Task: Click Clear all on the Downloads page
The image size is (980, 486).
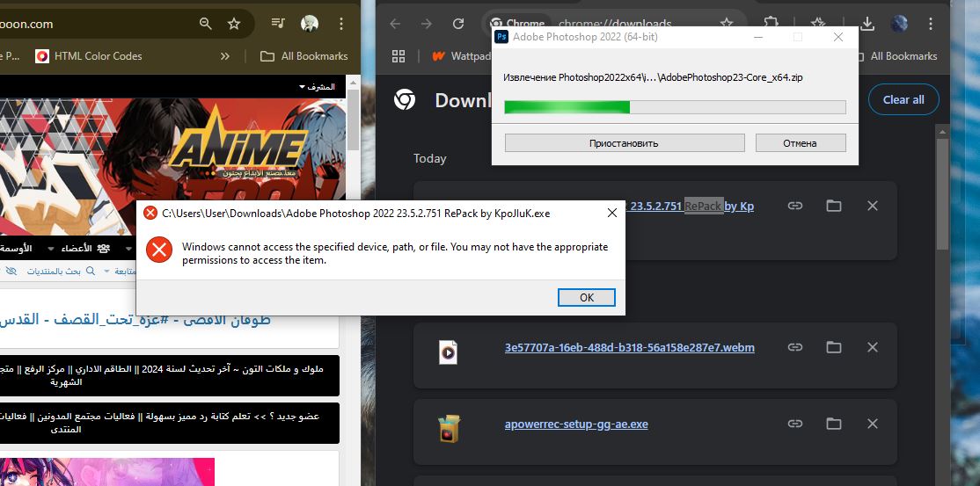Action: tap(903, 100)
